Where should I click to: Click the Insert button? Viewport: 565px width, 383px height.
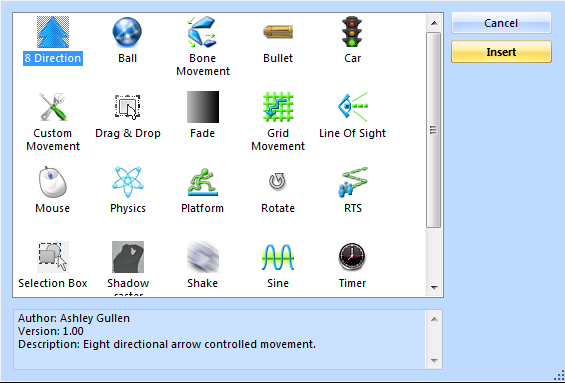click(501, 52)
